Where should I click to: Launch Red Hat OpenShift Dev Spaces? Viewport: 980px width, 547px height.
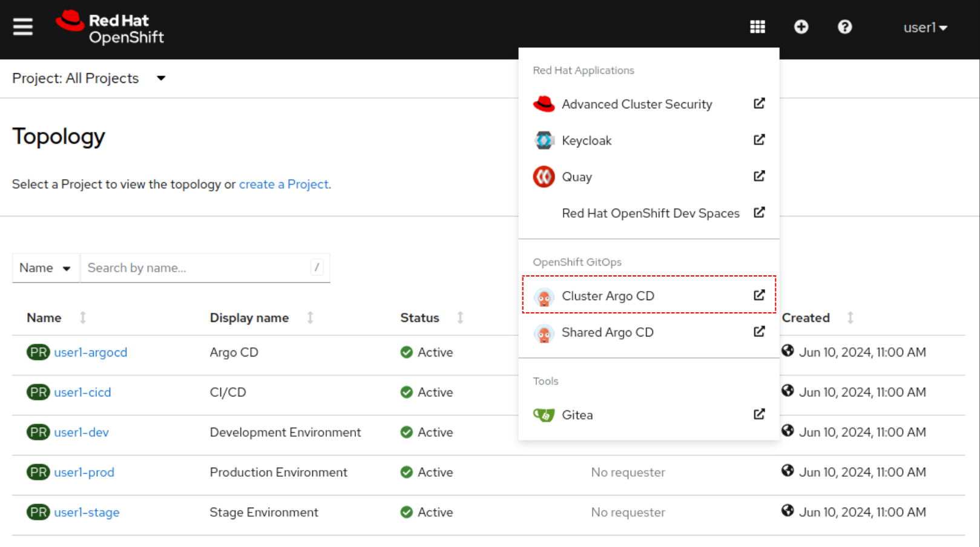(x=649, y=213)
